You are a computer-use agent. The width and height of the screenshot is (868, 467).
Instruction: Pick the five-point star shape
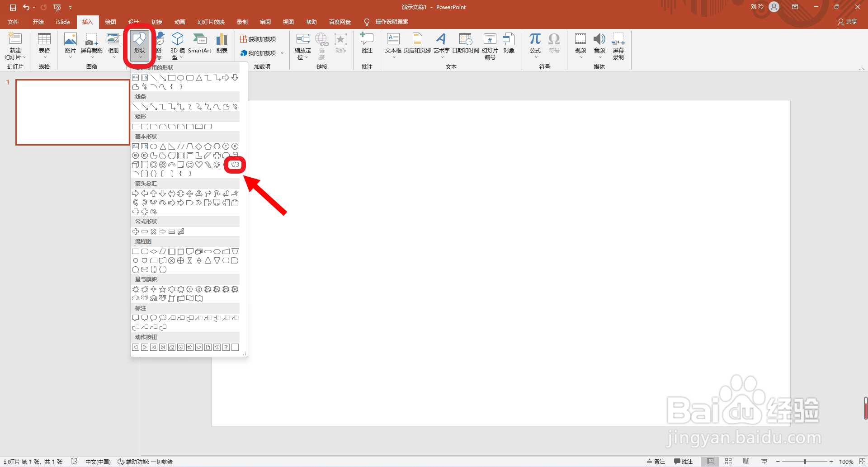(163, 289)
